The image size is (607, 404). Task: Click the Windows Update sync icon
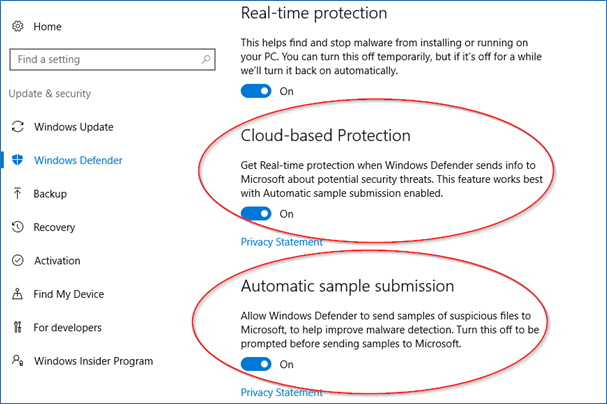17,127
